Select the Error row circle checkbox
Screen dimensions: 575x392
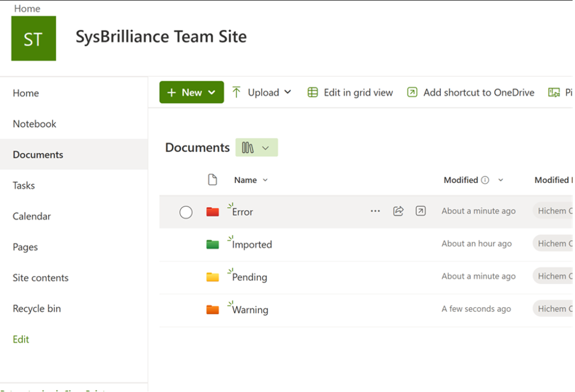click(186, 212)
